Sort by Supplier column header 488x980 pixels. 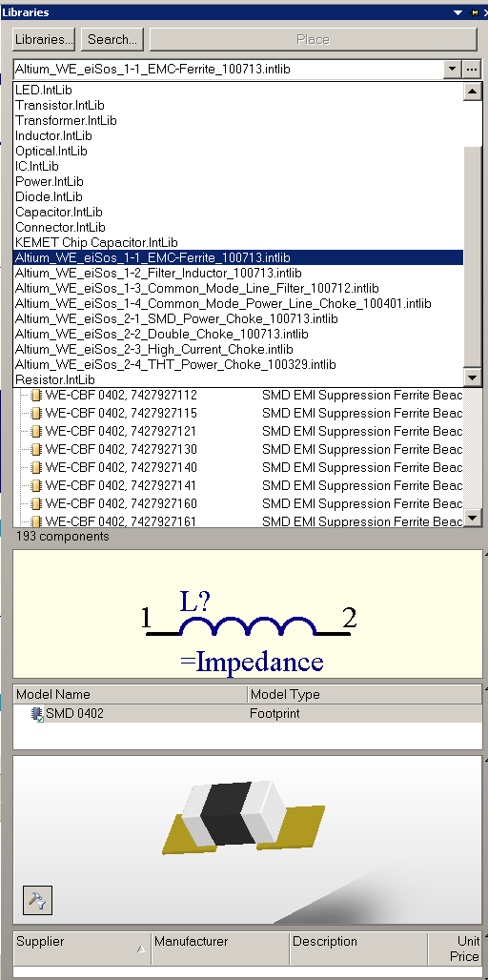click(x=82, y=949)
